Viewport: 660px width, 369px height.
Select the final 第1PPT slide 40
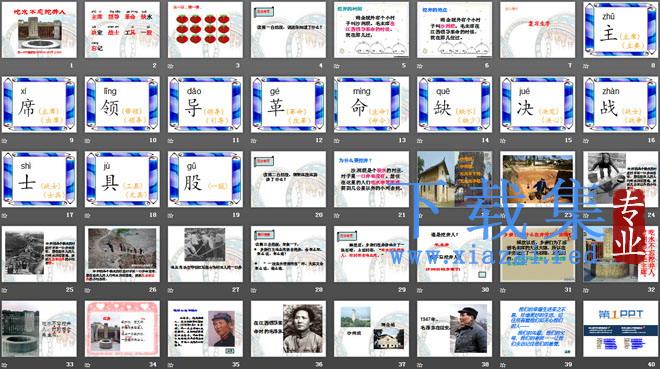[620, 329]
